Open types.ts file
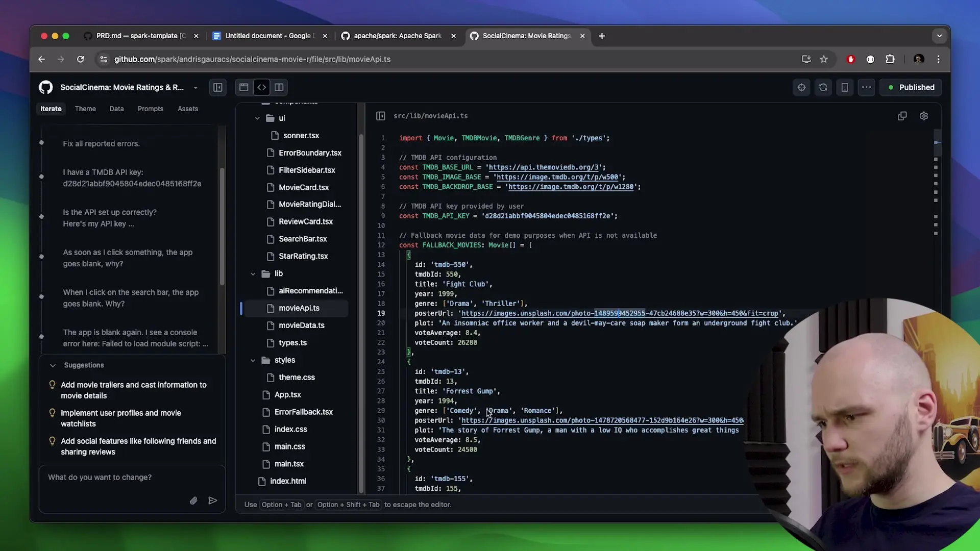Viewport: 980px width, 551px height. pos(292,343)
